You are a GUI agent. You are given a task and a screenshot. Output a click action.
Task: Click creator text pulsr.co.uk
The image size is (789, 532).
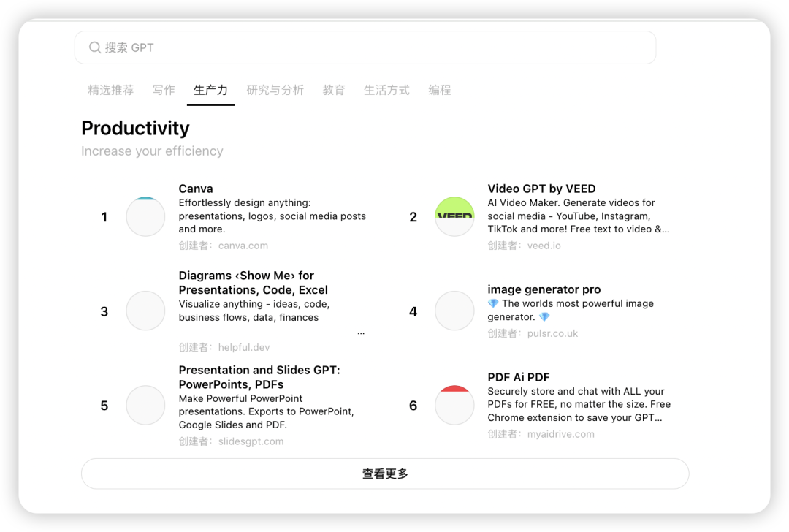[x=552, y=333]
